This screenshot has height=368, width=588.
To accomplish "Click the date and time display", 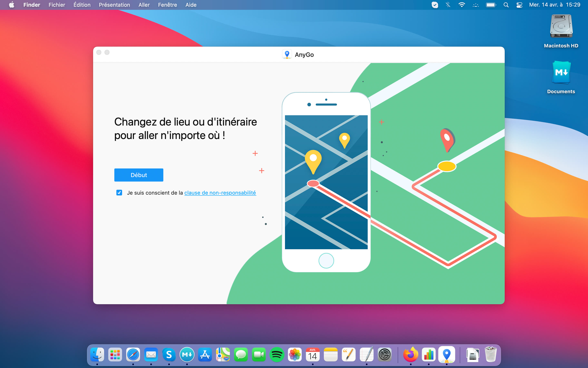I will click(555, 5).
